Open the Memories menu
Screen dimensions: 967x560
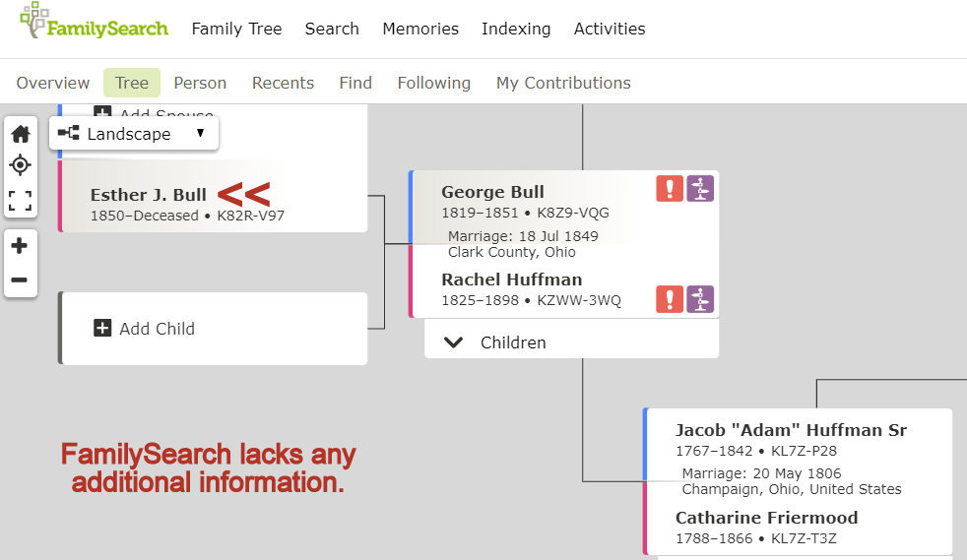click(x=420, y=29)
